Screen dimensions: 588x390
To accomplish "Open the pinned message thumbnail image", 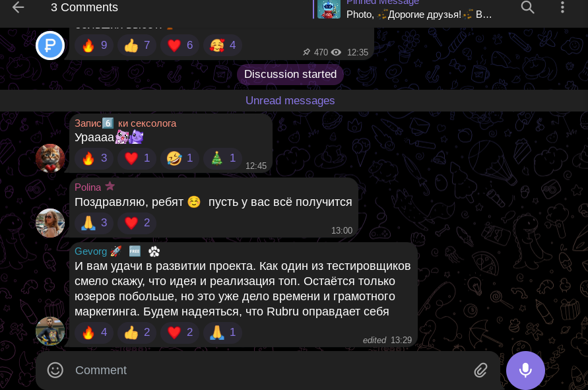I will [329, 9].
